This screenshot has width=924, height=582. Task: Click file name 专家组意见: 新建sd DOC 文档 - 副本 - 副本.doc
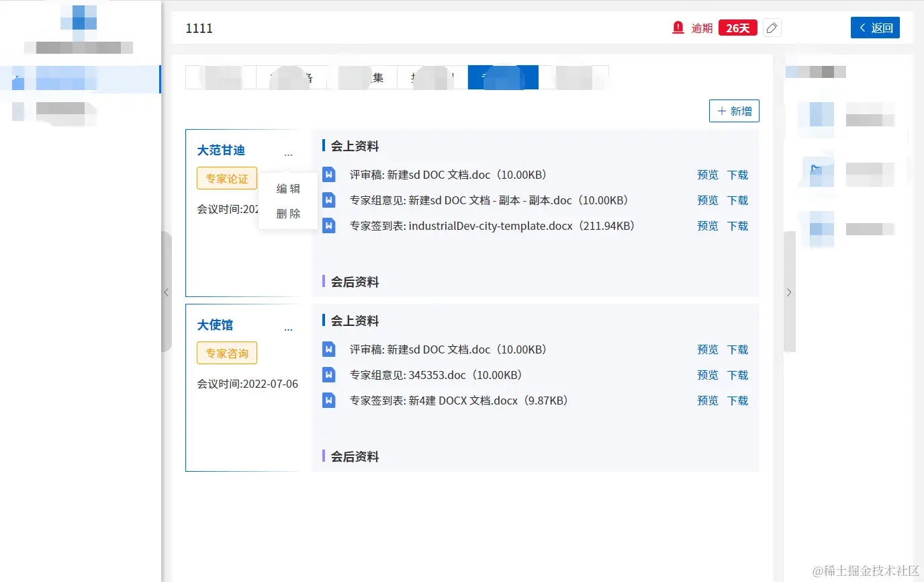pos(489,200)
